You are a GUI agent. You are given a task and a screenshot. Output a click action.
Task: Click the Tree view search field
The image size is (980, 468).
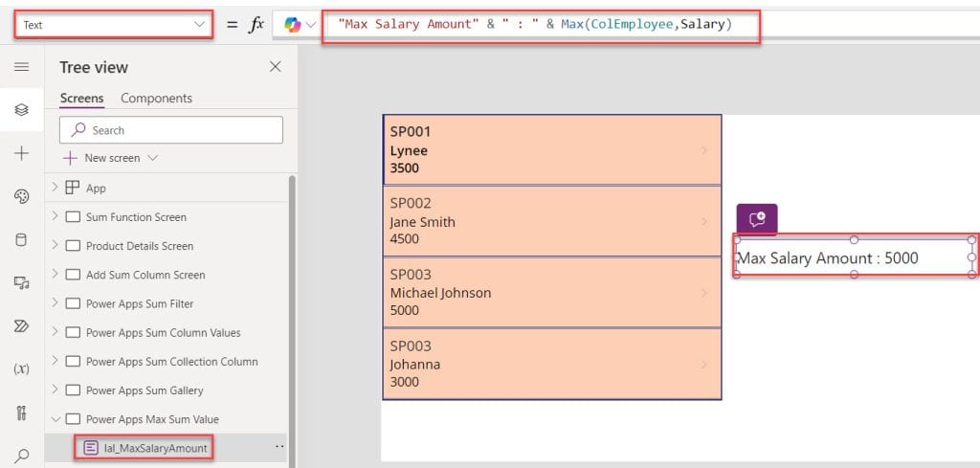point(171,130)
